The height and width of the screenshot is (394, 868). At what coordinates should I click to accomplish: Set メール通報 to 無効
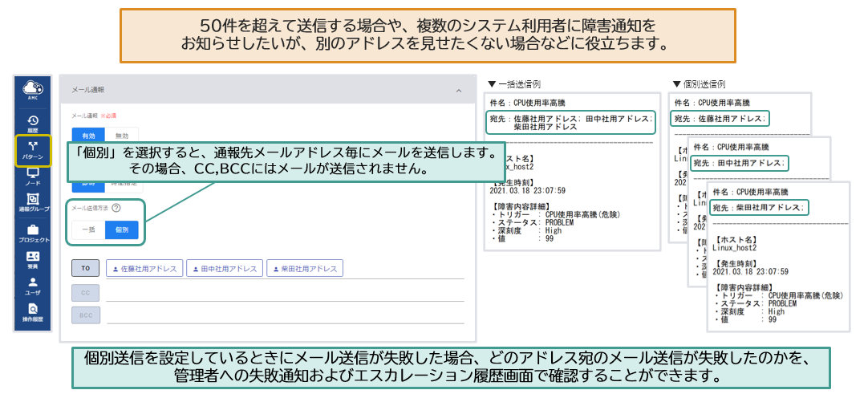point(121,136)
